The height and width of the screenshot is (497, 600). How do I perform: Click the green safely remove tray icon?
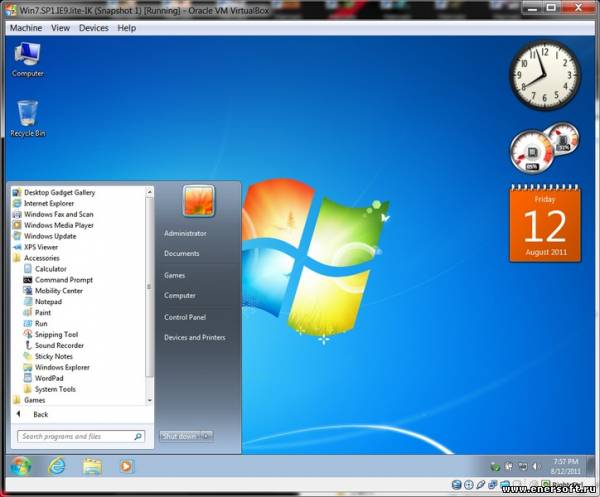pyautogui.click(x=495, y=466)
